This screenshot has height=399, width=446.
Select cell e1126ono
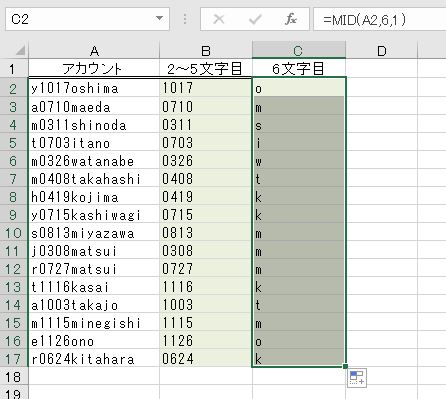94,341
